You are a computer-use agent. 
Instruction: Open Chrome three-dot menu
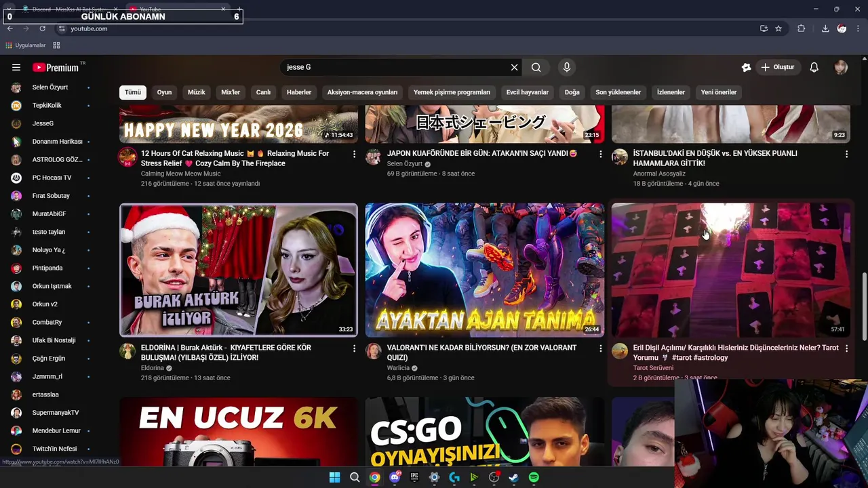859,28
